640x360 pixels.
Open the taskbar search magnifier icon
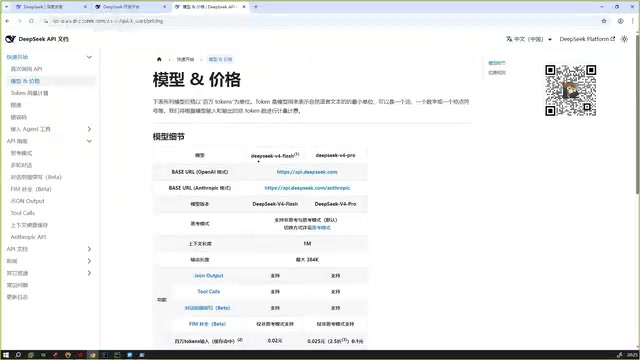pos(18,355)
